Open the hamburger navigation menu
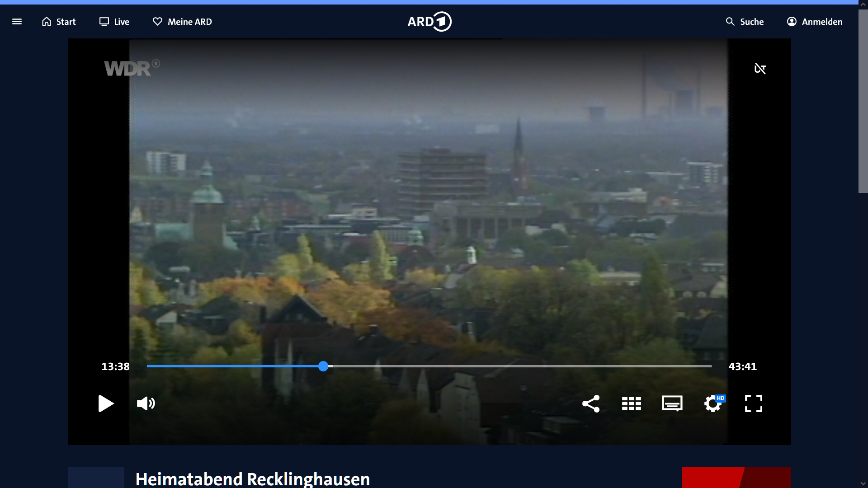 coord(17,22)
